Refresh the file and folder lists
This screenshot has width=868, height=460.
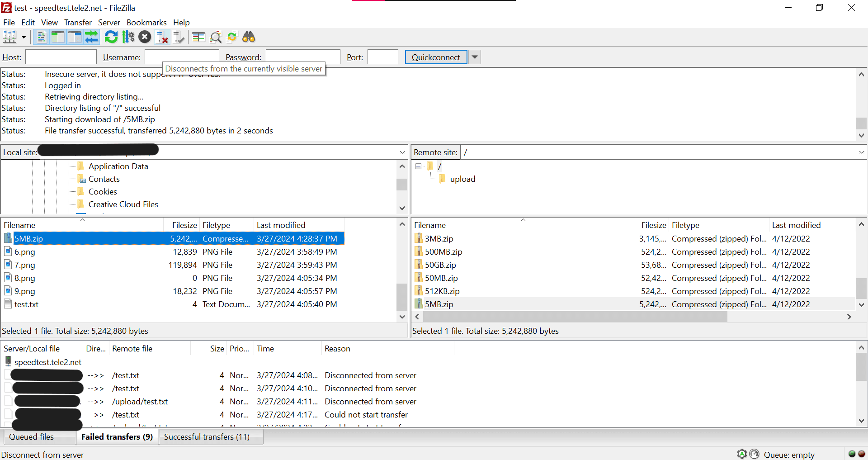coord(111,37)
